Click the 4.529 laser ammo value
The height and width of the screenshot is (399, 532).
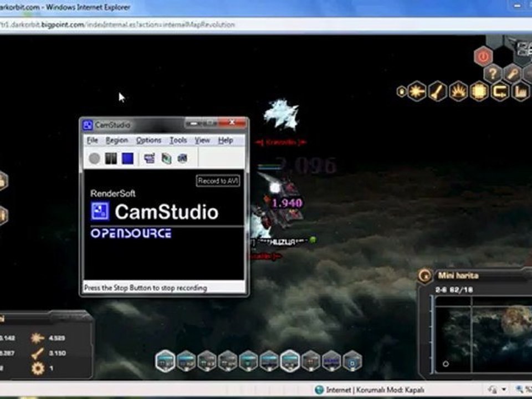[x=57, y=338]
